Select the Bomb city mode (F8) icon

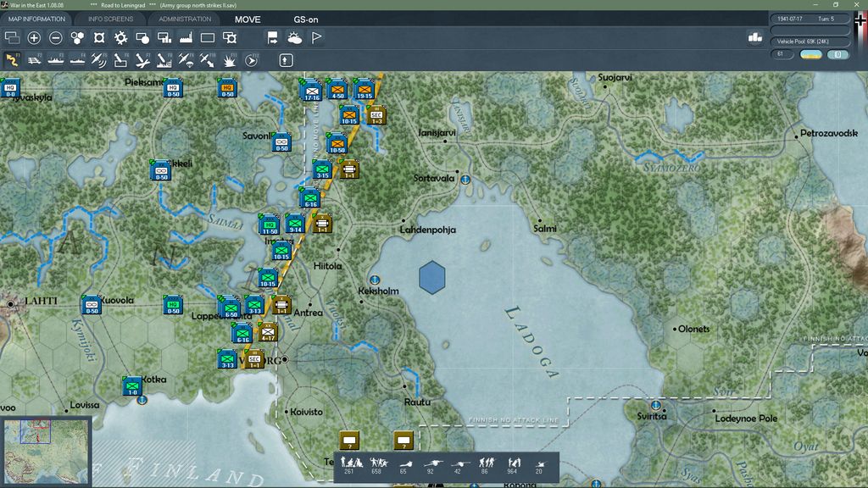click(164, 60)
